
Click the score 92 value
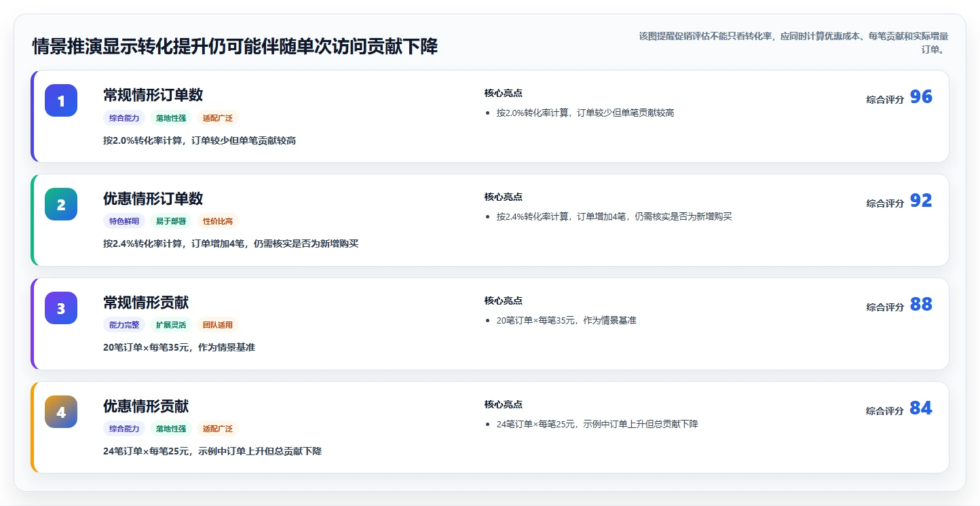(921, 201)
